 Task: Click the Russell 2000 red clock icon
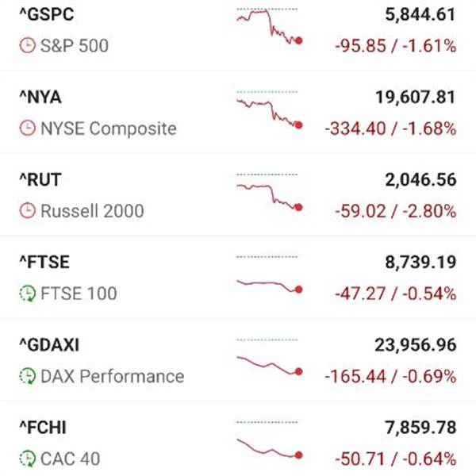coord(28,211)
